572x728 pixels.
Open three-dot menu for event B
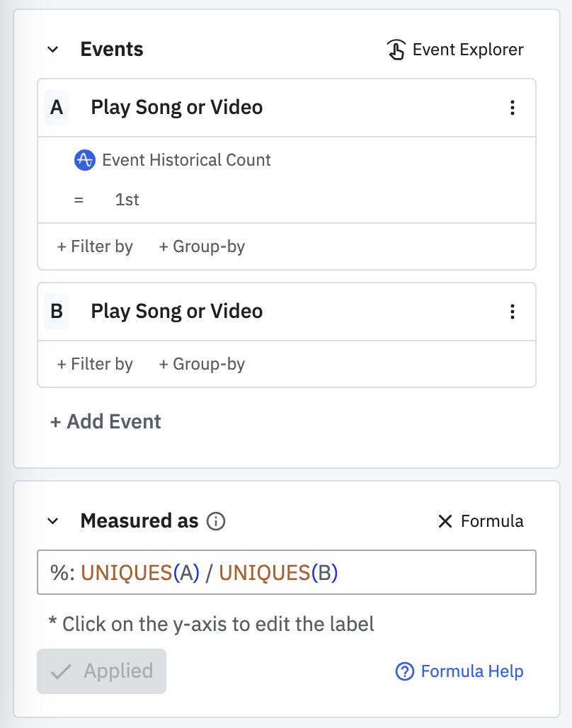click(513, 312)
